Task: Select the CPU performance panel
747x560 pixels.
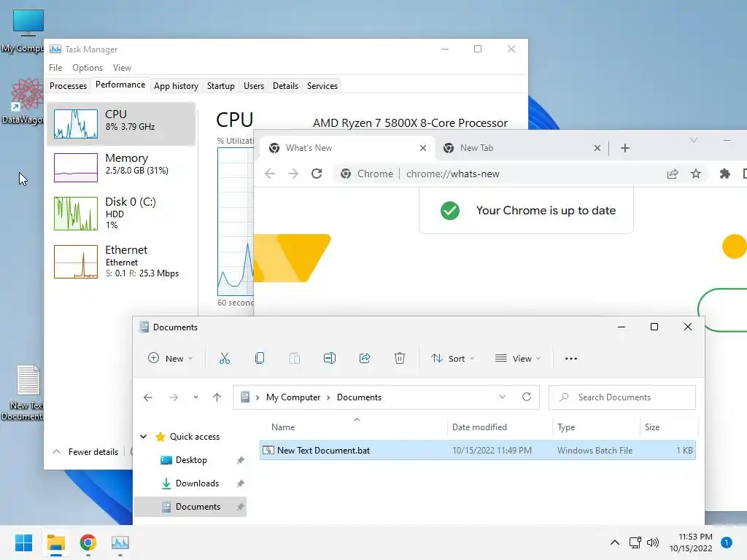Action: pyautogui.click(x=121, y=123)
